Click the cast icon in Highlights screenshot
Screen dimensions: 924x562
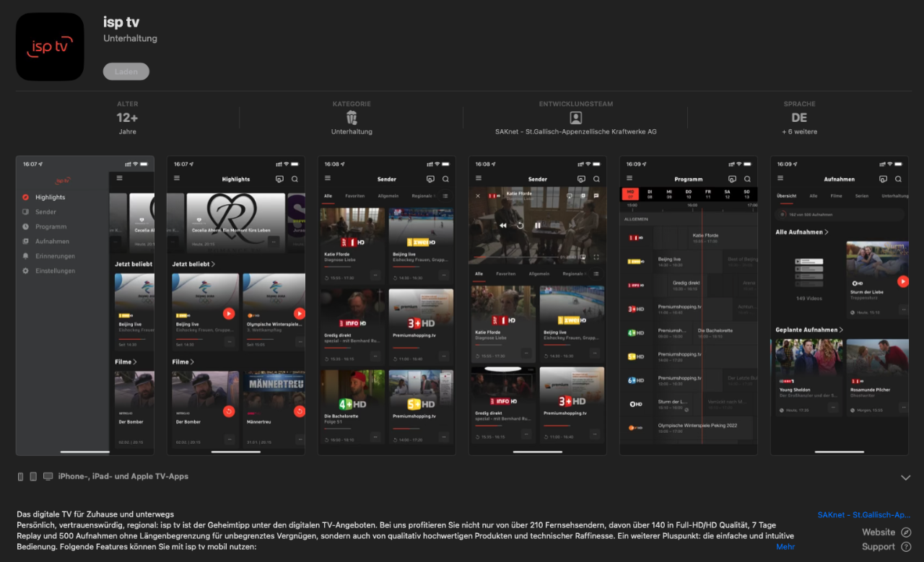click(x=279, y=179)
